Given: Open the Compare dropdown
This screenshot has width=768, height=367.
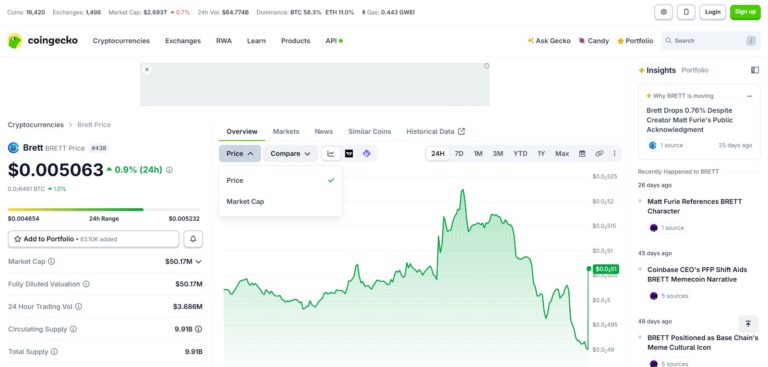Looking at the screenshot, I should 290,153.
